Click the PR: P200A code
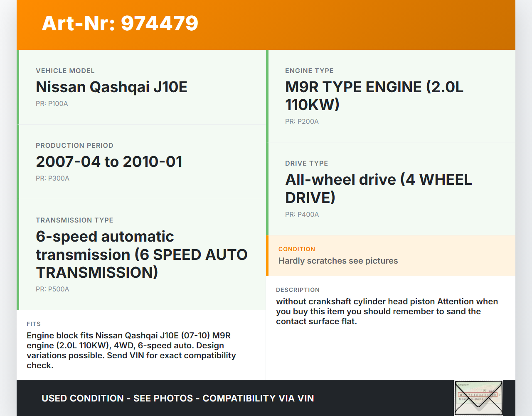The image size is (532, 416). (302, 122)
